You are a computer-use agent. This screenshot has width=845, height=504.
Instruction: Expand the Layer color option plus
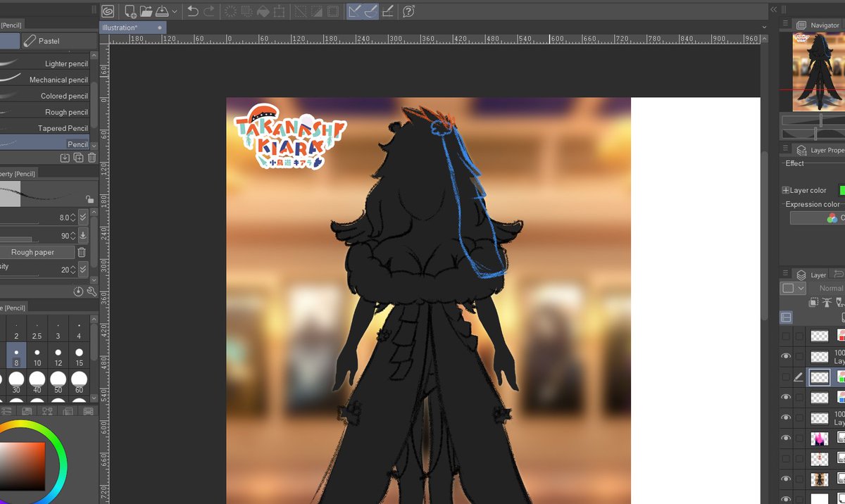coord(786,190)
